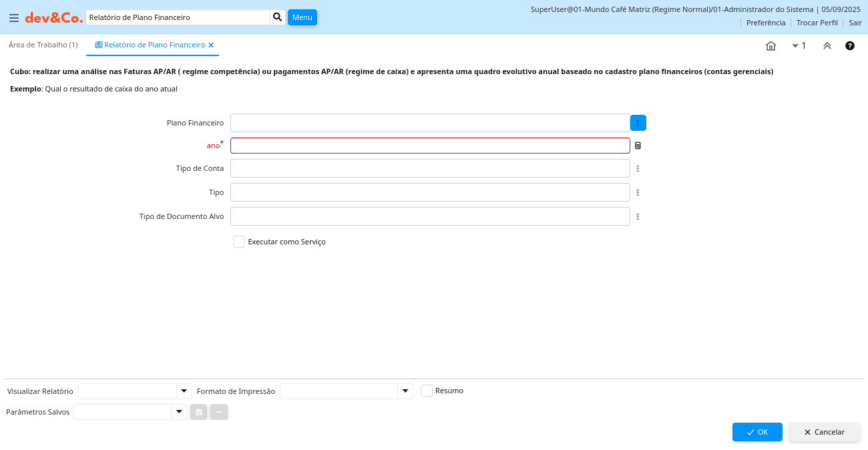868x450 pixels.
Task: Expand the Visualizar Relatório dropdown
Action: pos(184,391)
